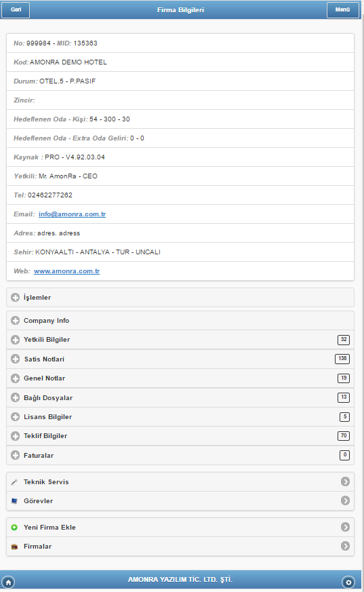The image size is (364, 592).
Task: Expand the Company Info section
Action: [x=180, y=321]
